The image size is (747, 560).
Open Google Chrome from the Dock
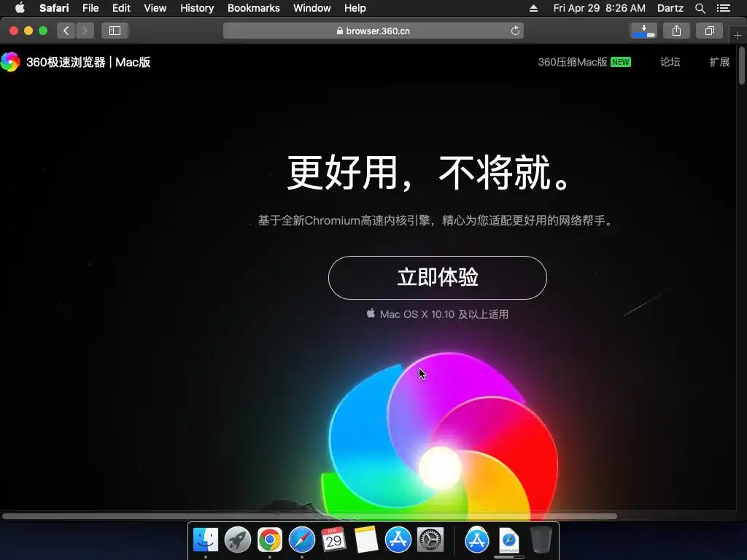270,540
